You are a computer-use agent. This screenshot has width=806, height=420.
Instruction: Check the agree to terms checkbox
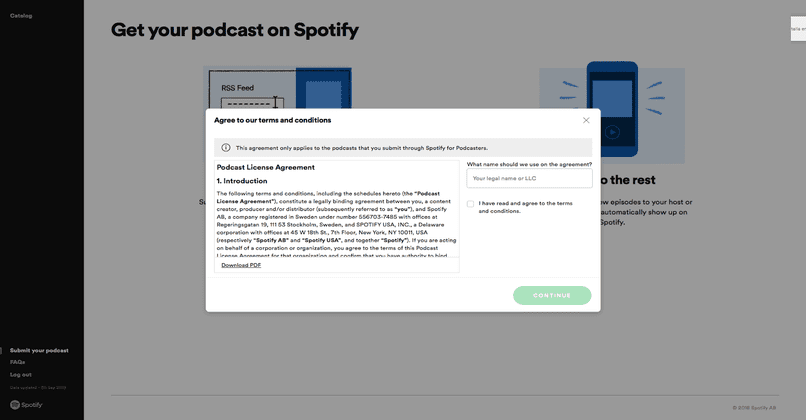(470, 204)
